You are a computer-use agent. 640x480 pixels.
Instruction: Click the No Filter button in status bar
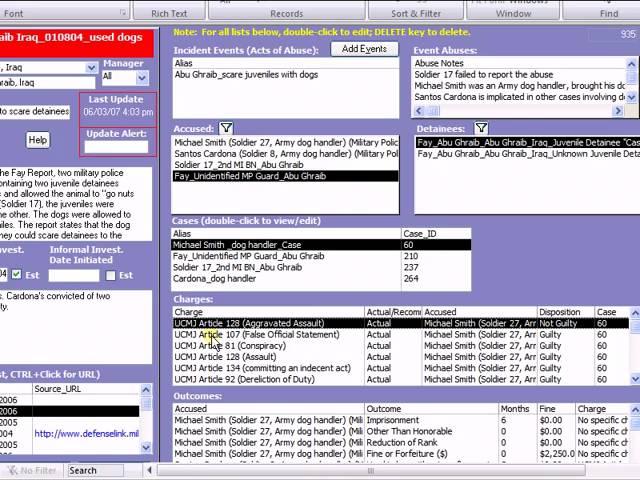pyautogui.click(x=33, y=470)
